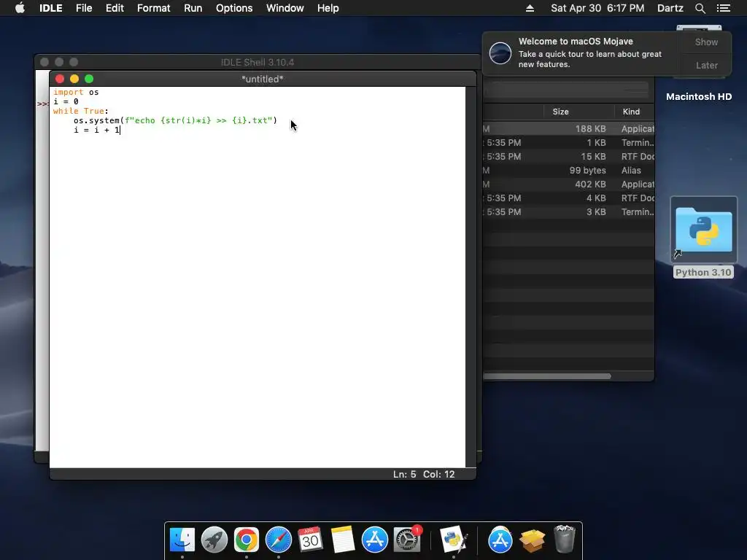Select the 402 KB Applicat row
The image size is (747, 560).
click(569, 184)
